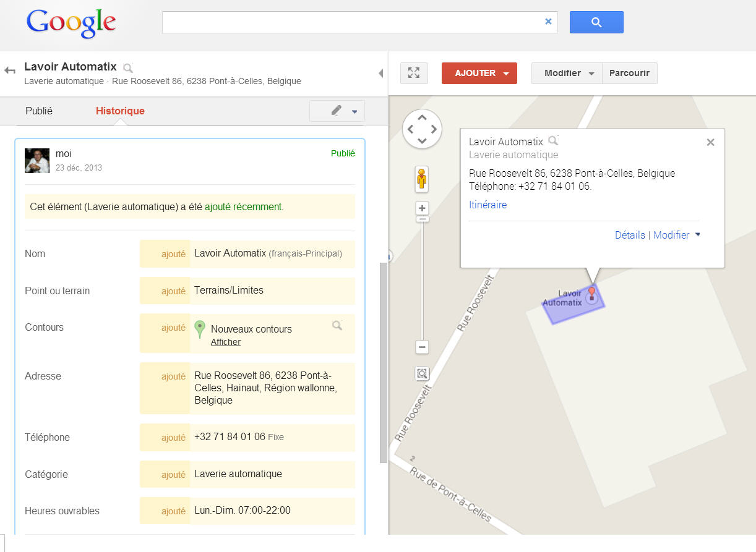This screenshot has width=756, height=552.
Task: Zoom out with the minus button
Action: pos(422,347)
